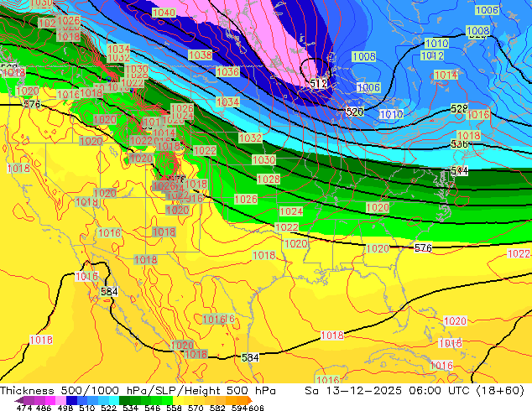Click the '486' legend value
The width and height of the screenshot is (532, 411).
point(44,408)
